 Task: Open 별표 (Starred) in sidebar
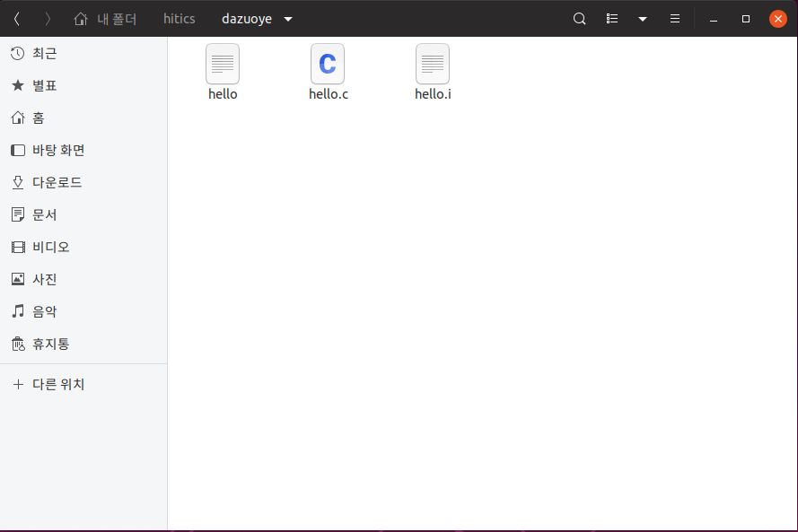83,85
